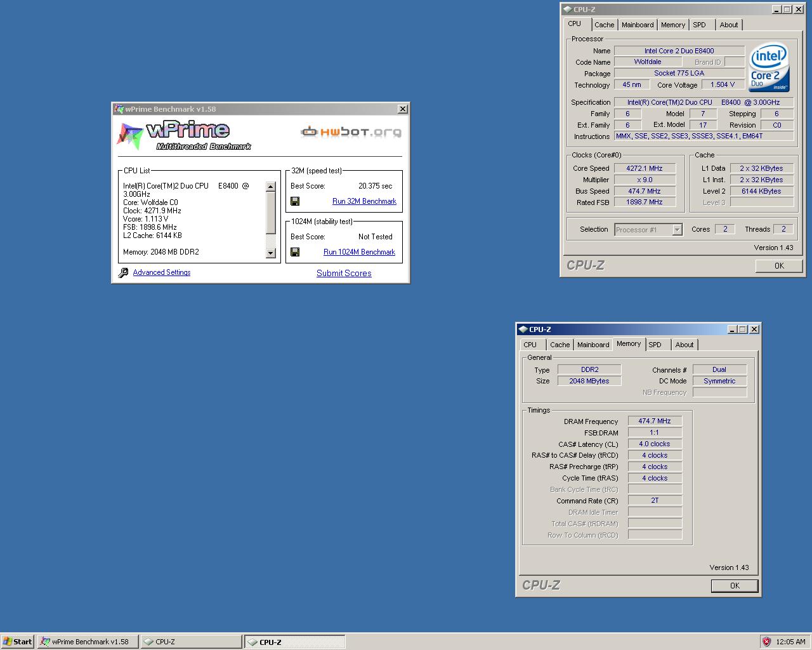The height and width of the screenshot is (650, 812).
Task: Click the Intel Core 2 Duo logo badge
Action: 769,67
